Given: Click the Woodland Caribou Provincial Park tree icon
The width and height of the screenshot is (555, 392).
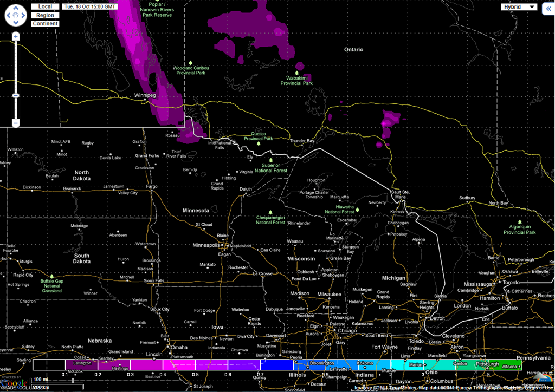Looking at the screenshot, I should (x=190, y=63).
